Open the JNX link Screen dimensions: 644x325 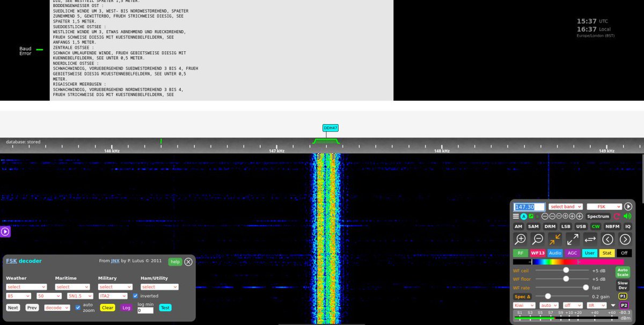(x=115, y=261)
